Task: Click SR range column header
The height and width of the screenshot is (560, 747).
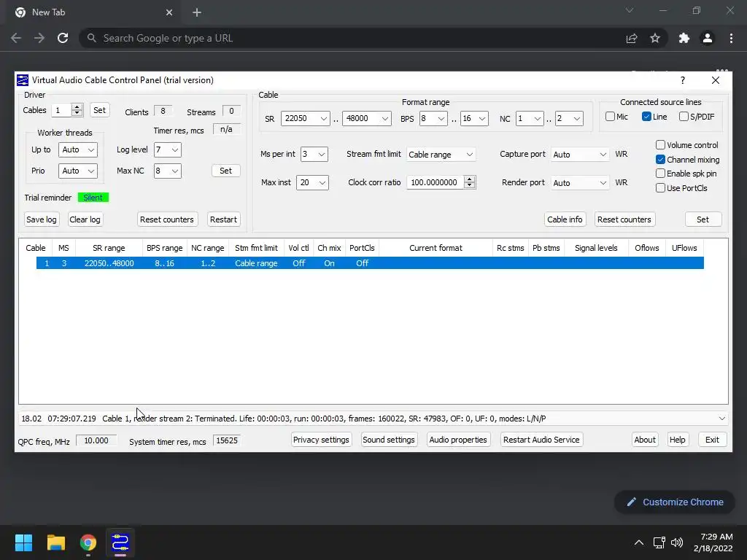Action: click(109, 248)
